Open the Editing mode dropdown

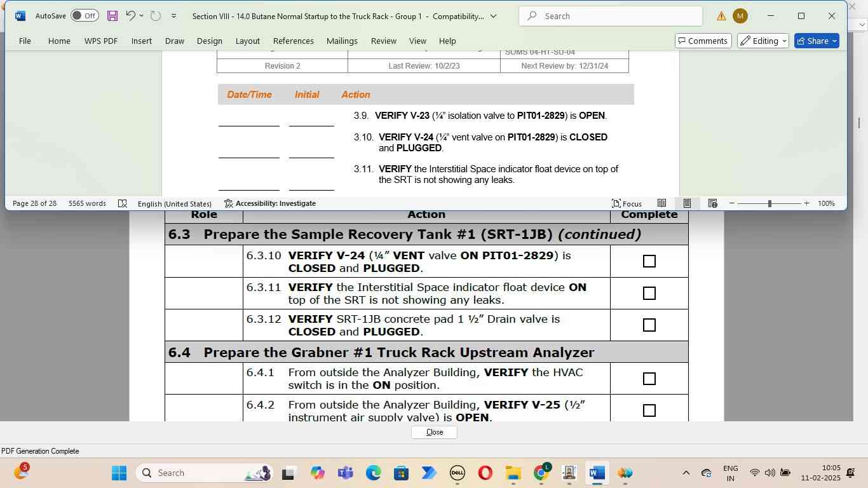click(763, 41)
